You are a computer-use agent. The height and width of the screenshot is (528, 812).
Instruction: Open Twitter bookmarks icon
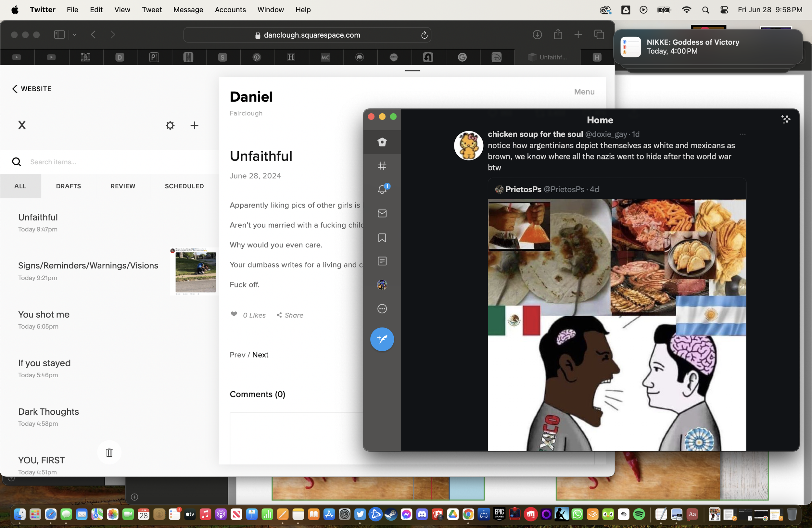point(382,237)
